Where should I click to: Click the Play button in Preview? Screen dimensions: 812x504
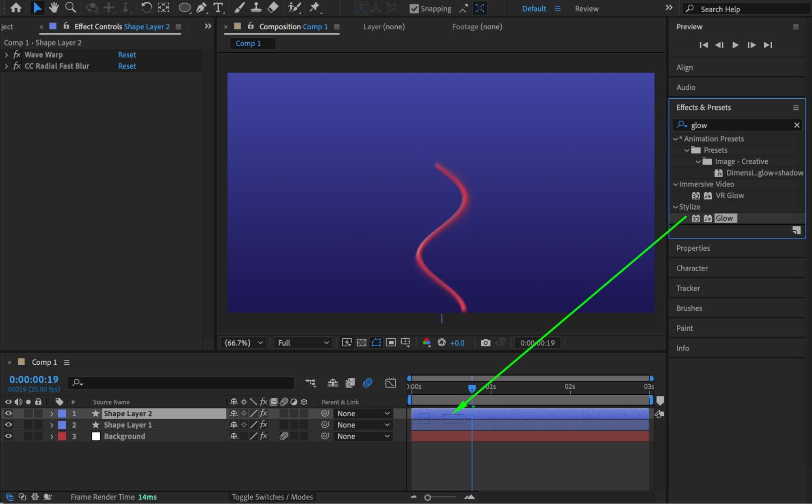735,45
